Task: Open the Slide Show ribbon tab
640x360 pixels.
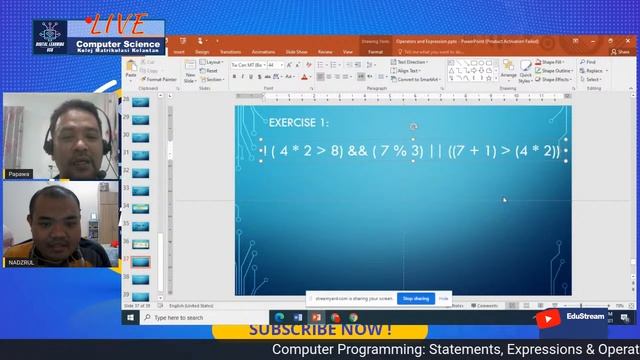Action: 297,52
